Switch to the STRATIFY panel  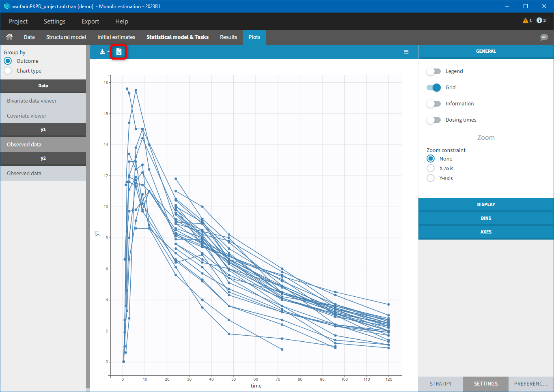(x=440, y=383)
